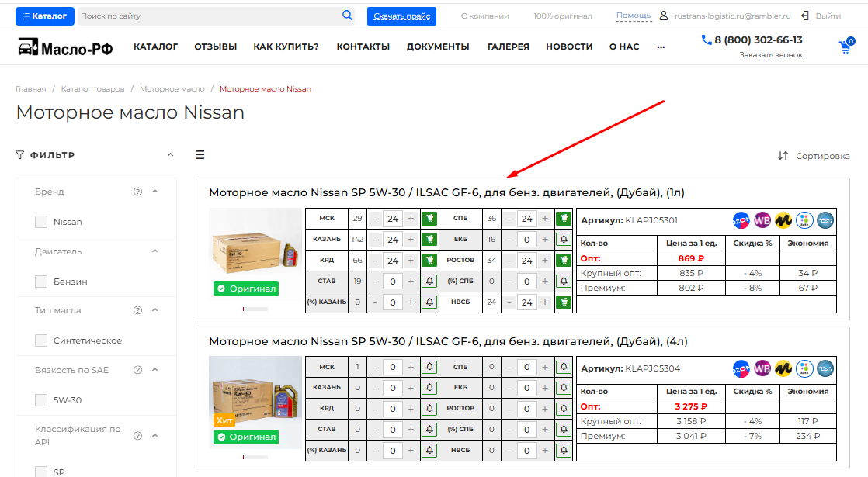Image resolution: width=868 pixels, height=477 pixels.
Task: Show more navigation items via the ellipsis
Action: point(661,47)
